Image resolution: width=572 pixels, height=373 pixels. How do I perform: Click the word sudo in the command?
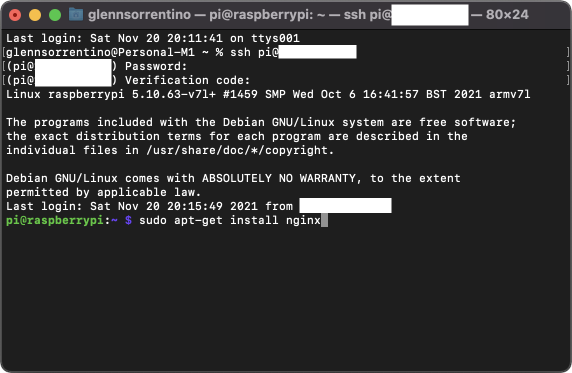(153, 220)
